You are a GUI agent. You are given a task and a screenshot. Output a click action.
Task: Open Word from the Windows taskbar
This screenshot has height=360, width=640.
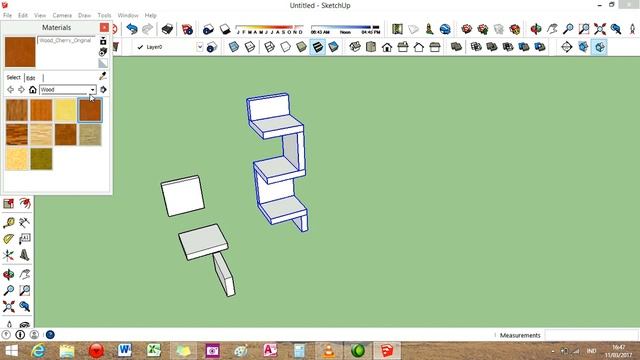click(125, 351)
